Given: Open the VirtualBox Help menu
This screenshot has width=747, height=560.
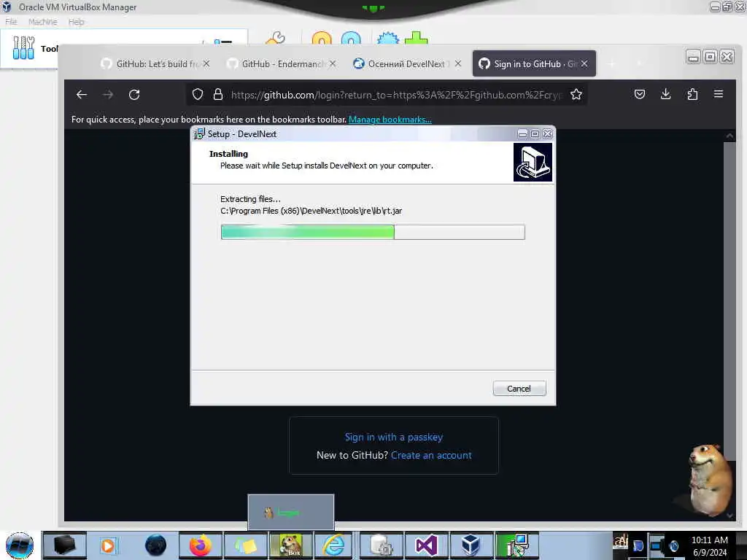Looking at the screenshot, I should click(76, 22).
